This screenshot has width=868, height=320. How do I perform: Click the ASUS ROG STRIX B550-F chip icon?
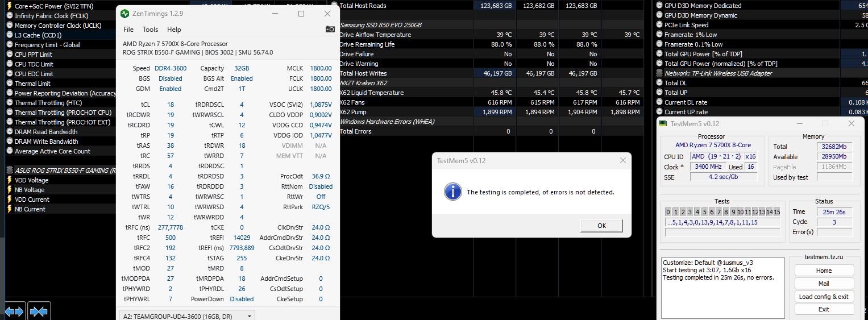click(x=10, y=171)
